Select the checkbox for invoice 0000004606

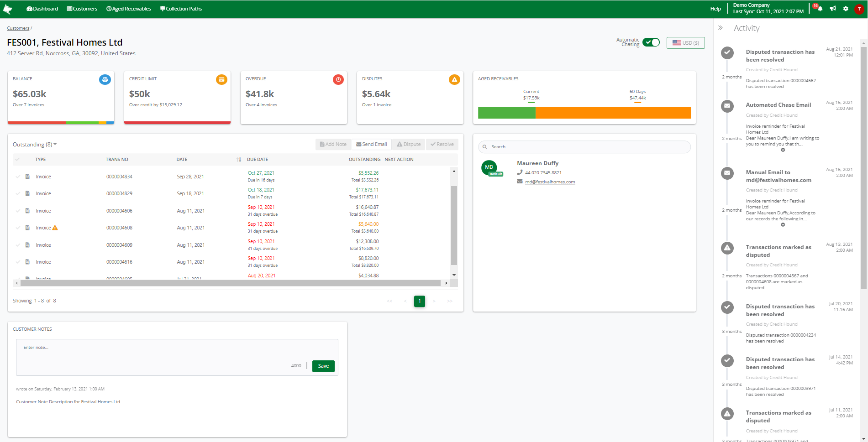[x=18, y=211]
